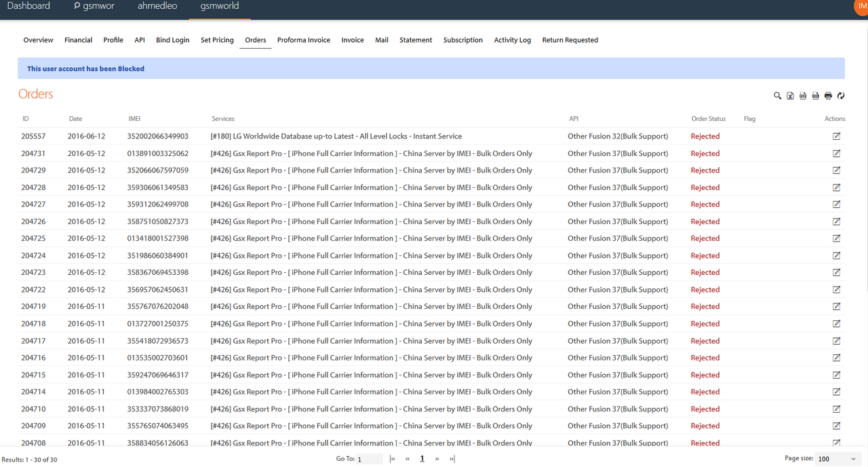This screenshot has height=467, width=868.
Task: Select the gsmworld top tab
Action: 220,6
